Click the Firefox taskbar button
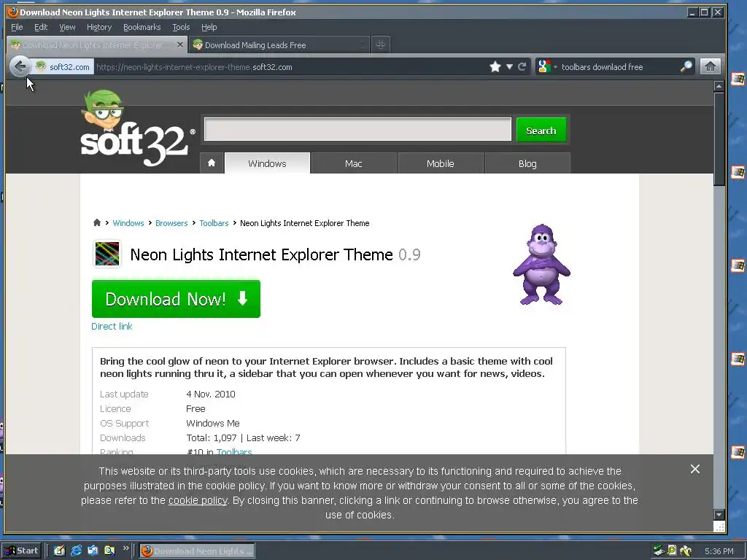Viewport: 747px width, 560px height. 197,551
